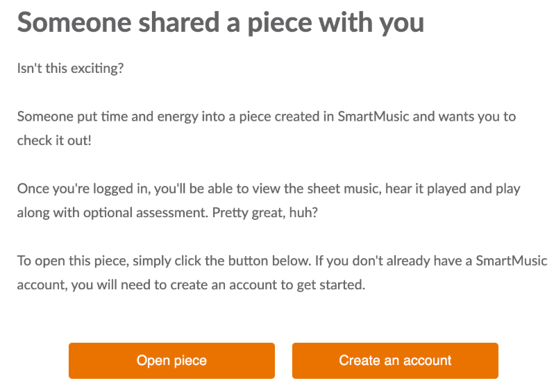Click the phrase 'click the button below'
This screenshot has width=554, height=392.
[x=243, y=261]
